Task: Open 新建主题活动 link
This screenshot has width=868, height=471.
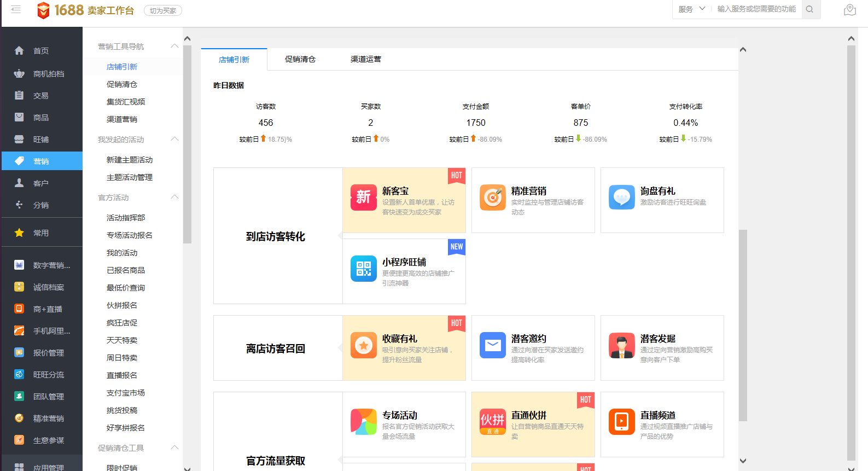Action: (130, 160)
